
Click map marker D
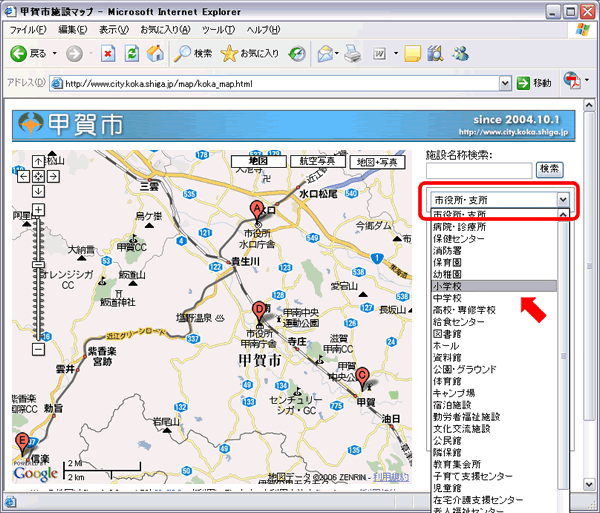tap(259, 311)
